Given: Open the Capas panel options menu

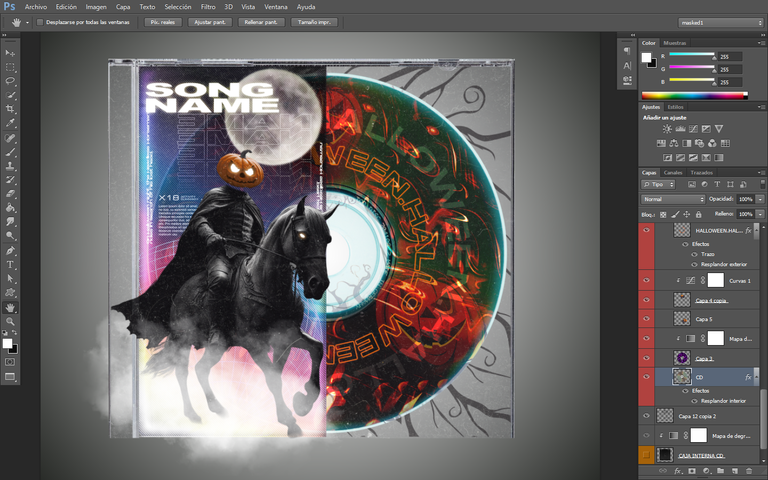Looking at the screenshot, I should click(761, 172).
